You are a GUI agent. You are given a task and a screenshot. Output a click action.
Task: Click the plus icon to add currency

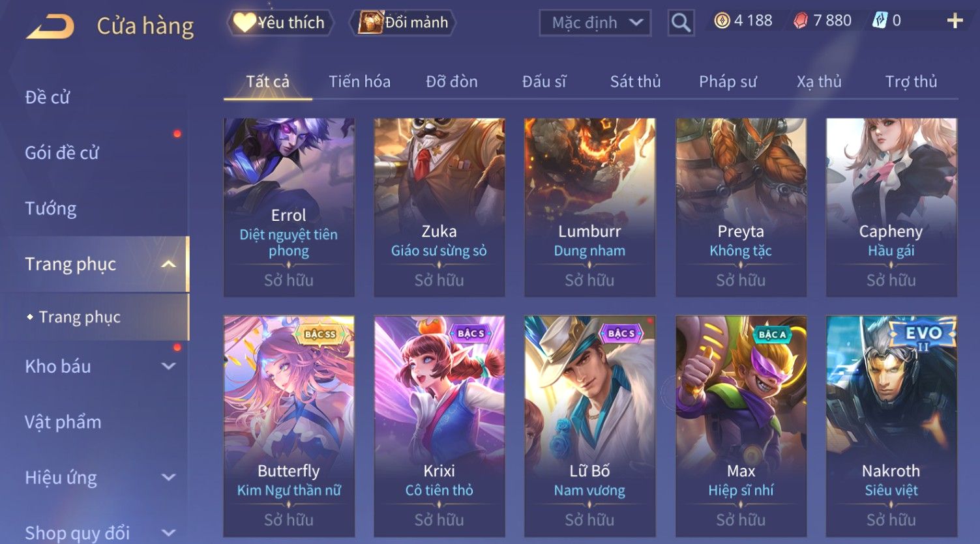point(955,21)
